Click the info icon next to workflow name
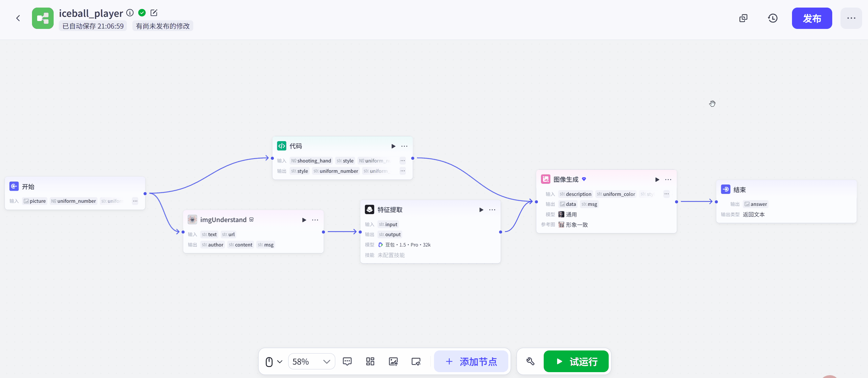 coord(130,13)
